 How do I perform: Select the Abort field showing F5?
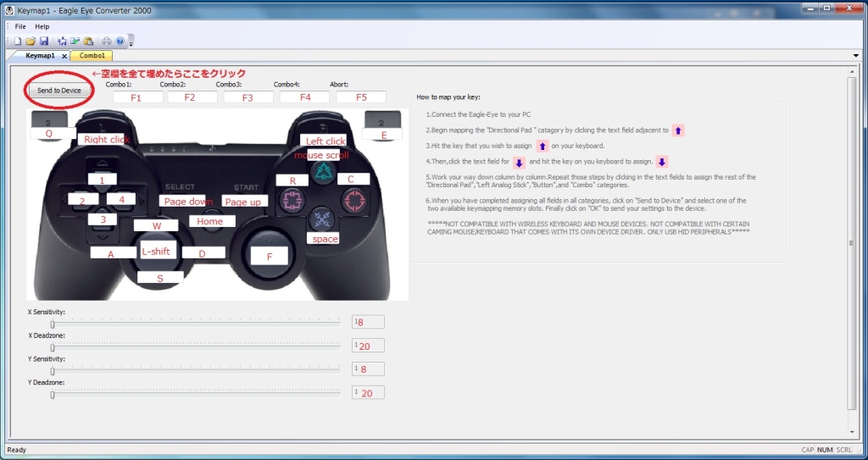coord(361,97)
